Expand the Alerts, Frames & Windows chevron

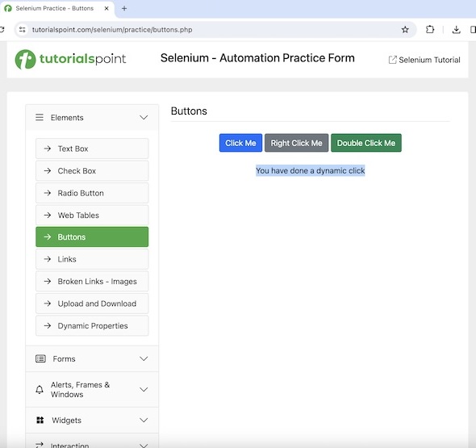(144, 389)
